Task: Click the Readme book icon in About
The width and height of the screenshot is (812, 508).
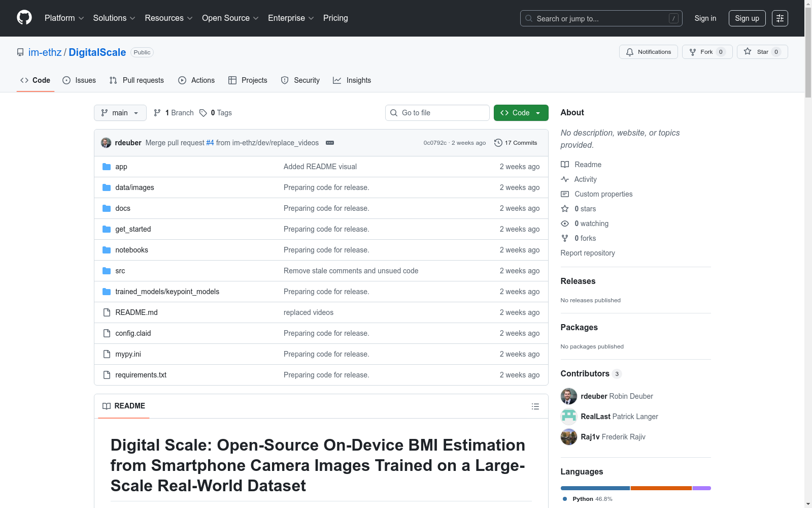Action: click(565, 165)
